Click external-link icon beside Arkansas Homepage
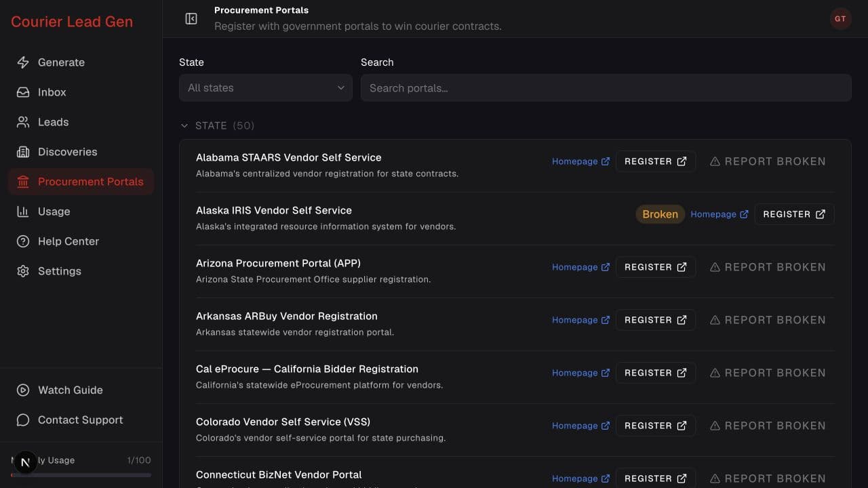 (606, 320)
